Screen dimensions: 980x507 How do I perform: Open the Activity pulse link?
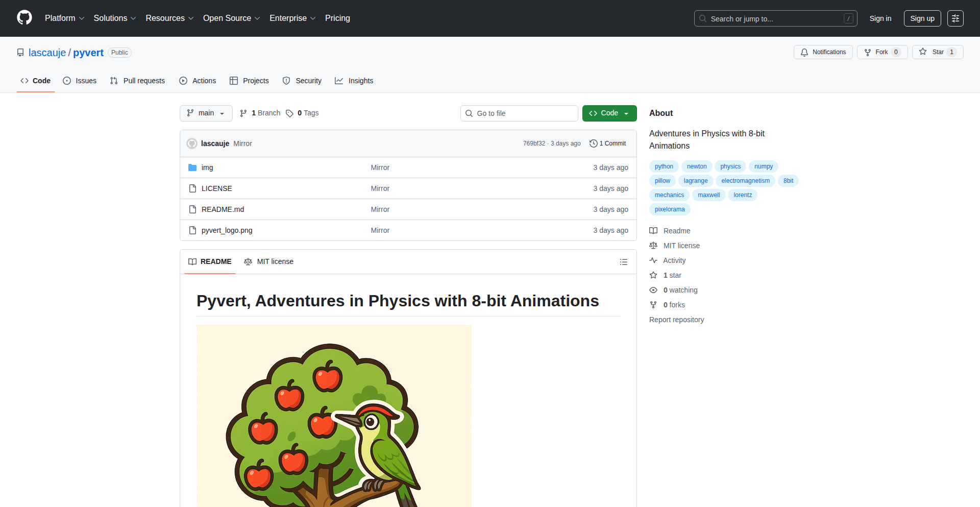point(674,260)
